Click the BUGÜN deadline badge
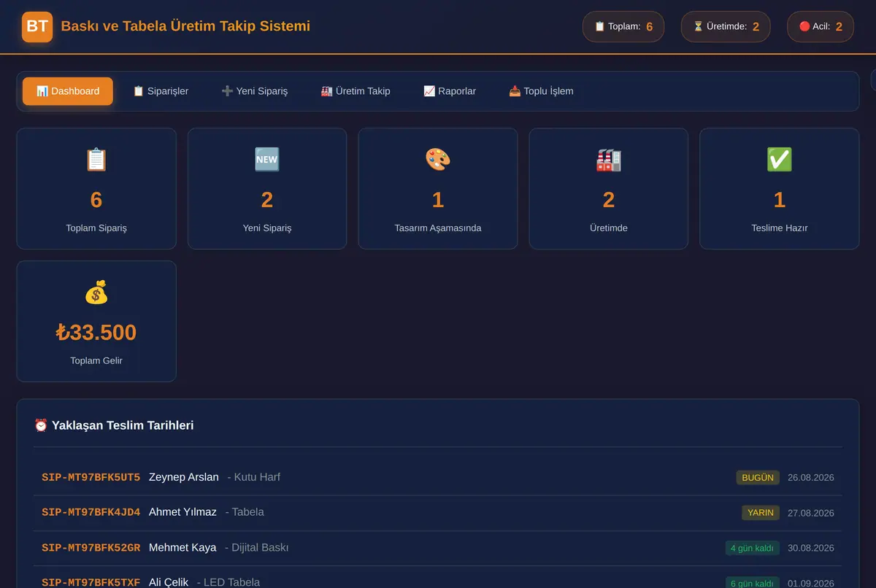Image resolution: width=876 pixels, height=588 pixels. point(758,478)
